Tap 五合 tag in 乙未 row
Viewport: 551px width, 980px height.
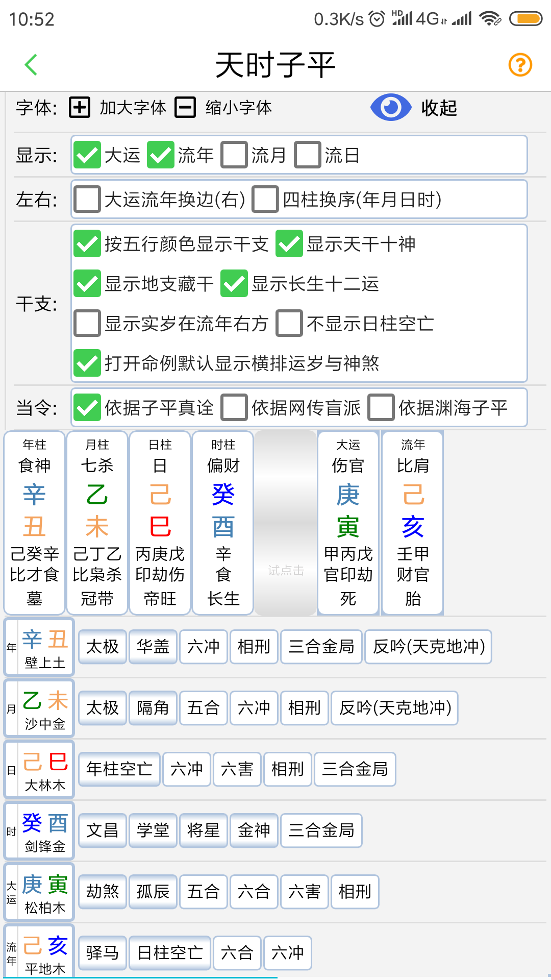(x=204, y=708)
